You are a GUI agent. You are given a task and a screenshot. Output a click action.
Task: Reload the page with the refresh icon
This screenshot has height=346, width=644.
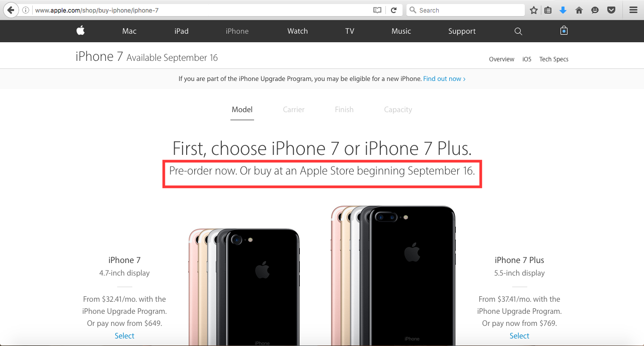coord(393,10)
